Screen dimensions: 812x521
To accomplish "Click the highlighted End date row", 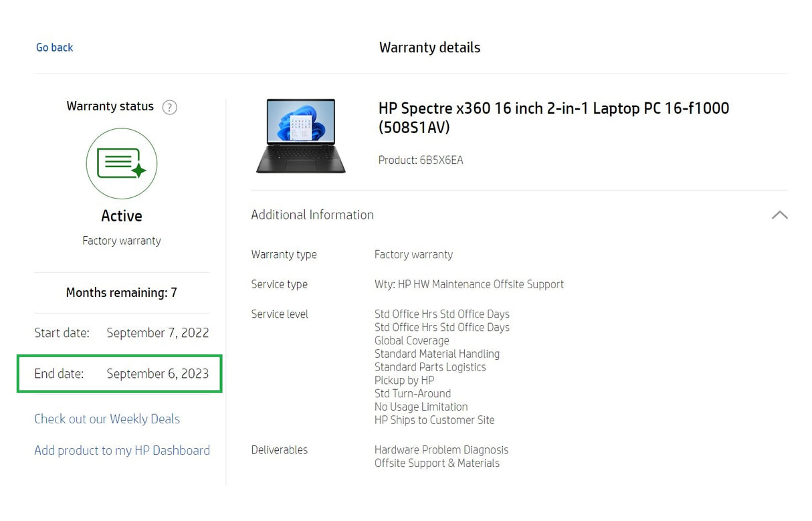I will (119, 374).
